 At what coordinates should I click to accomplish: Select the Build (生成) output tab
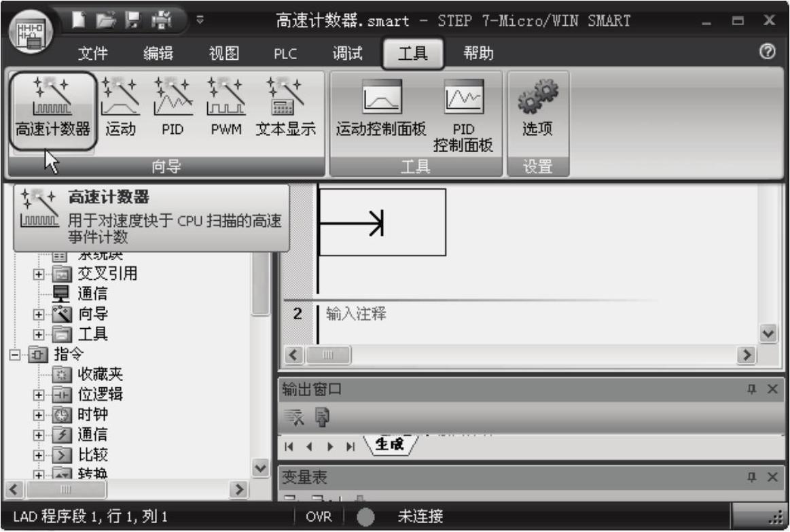(390, 444)
